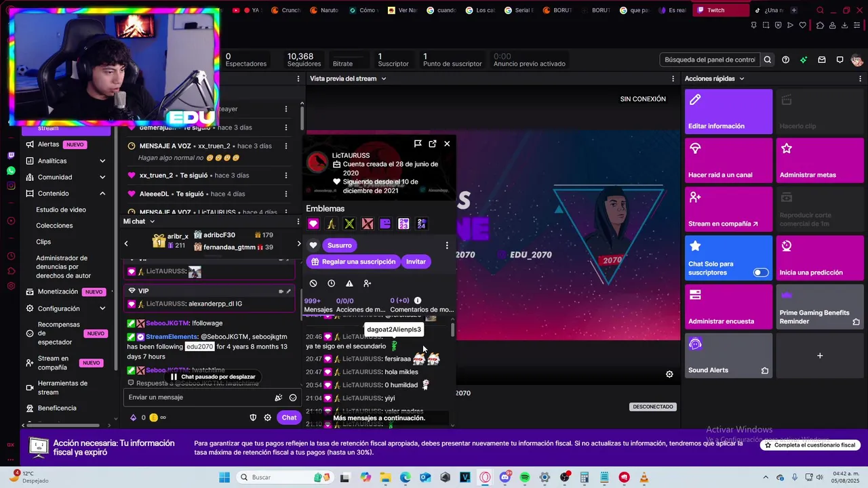Report user flag icon on user card

pos(418,144)
